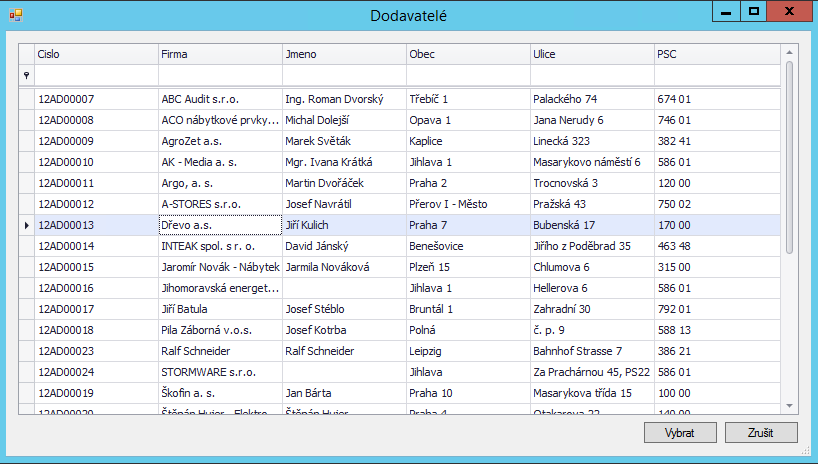Select Přerov I - Město cell
The width and height of the screenshot is (818, 464).
[468, 204]
